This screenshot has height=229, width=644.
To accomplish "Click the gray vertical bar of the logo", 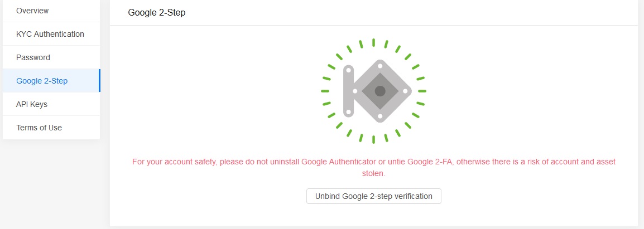I will click(348, 91).
